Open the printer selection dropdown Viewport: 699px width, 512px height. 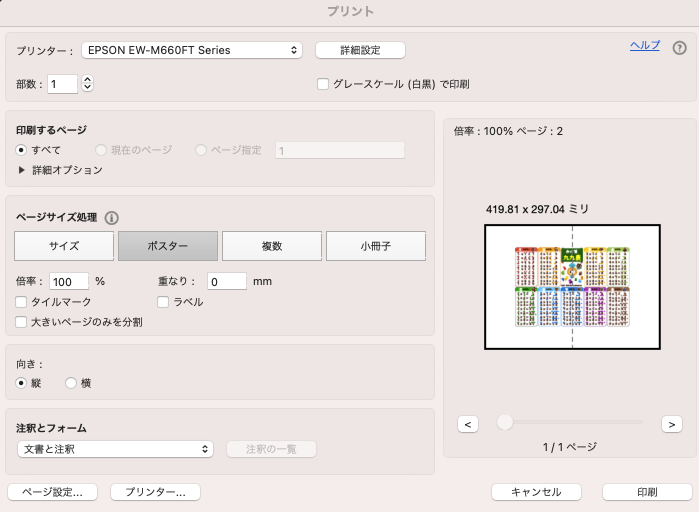[193, 50]
